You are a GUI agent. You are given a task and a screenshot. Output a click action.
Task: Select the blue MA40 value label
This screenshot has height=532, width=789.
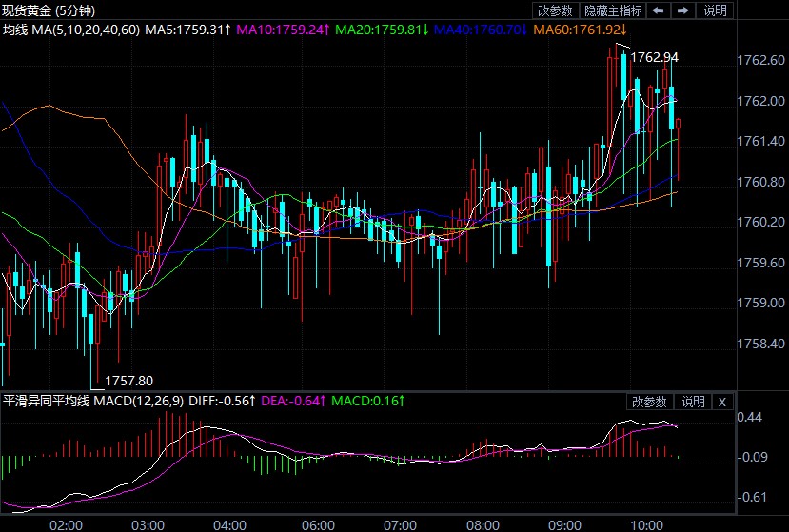(x=480, y=30)
